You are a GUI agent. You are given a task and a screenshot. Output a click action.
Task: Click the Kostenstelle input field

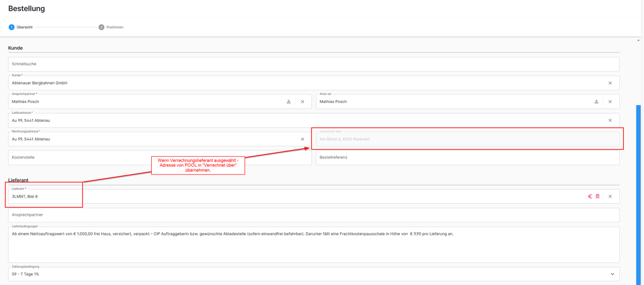point(78,158)
